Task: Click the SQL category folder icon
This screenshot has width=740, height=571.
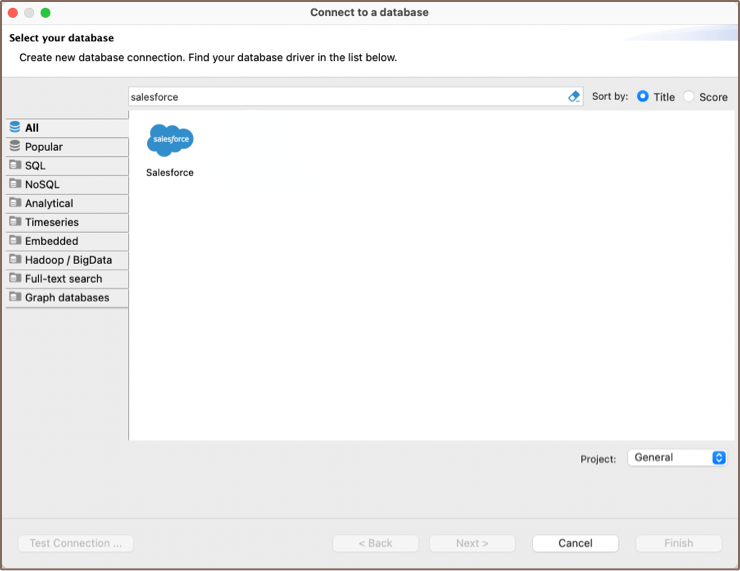Action: coord(15,165)
